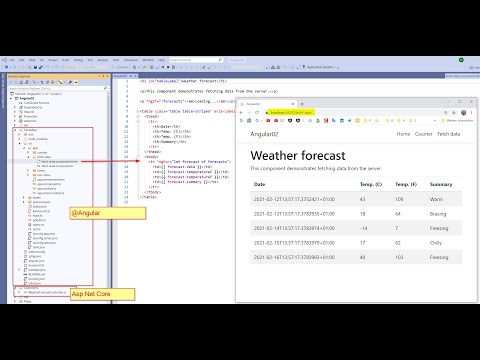Click the Chilly summary cell
The width and height of the screenshot is (480, 360).
[436, 243]
